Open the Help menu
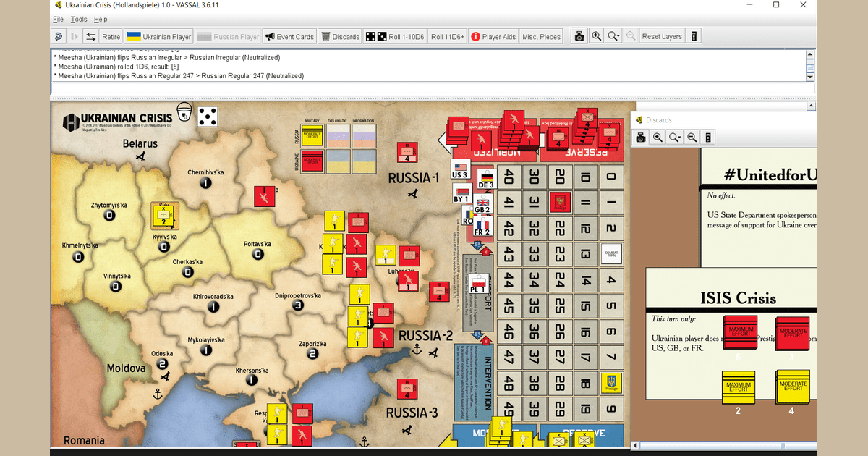 [x=101, y=19]
